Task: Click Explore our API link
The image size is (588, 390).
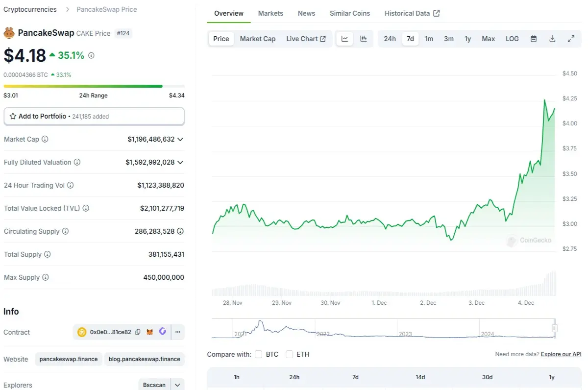Action: 561,354
